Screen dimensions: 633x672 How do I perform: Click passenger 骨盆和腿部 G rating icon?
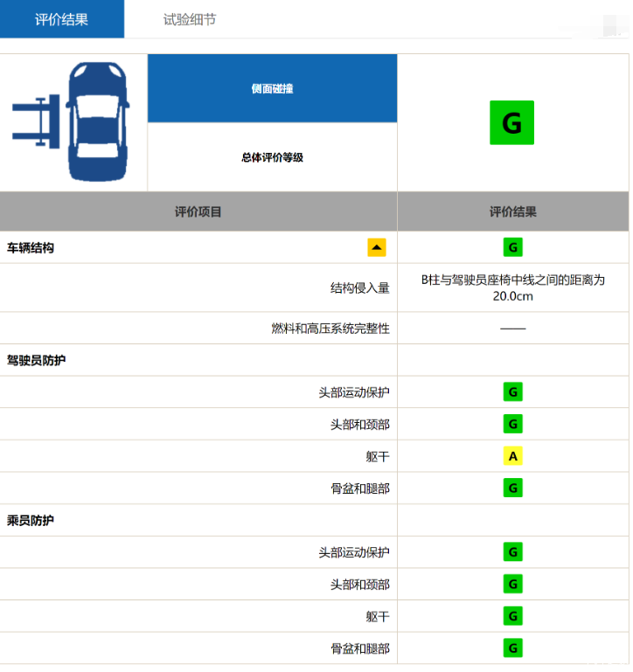point(512,648)
